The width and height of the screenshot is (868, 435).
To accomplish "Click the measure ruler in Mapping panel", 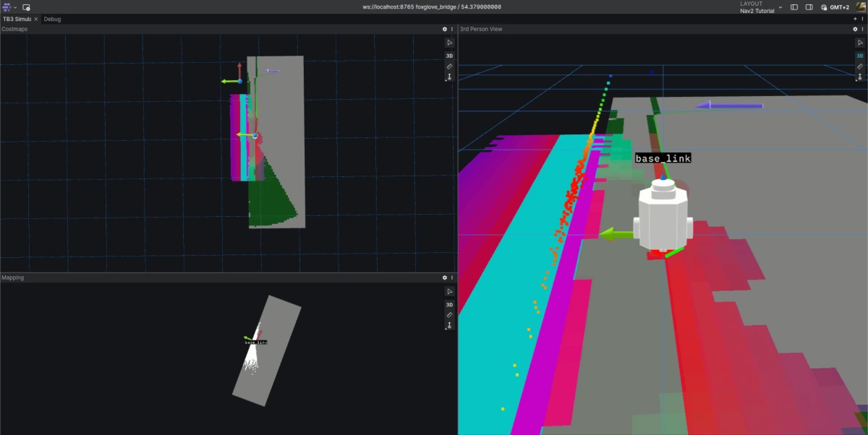I will (x=449, y=315).
